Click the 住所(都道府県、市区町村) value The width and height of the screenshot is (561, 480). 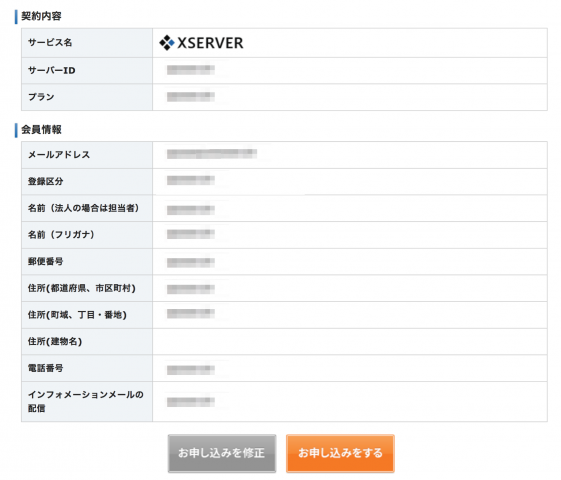coord(191,289)
